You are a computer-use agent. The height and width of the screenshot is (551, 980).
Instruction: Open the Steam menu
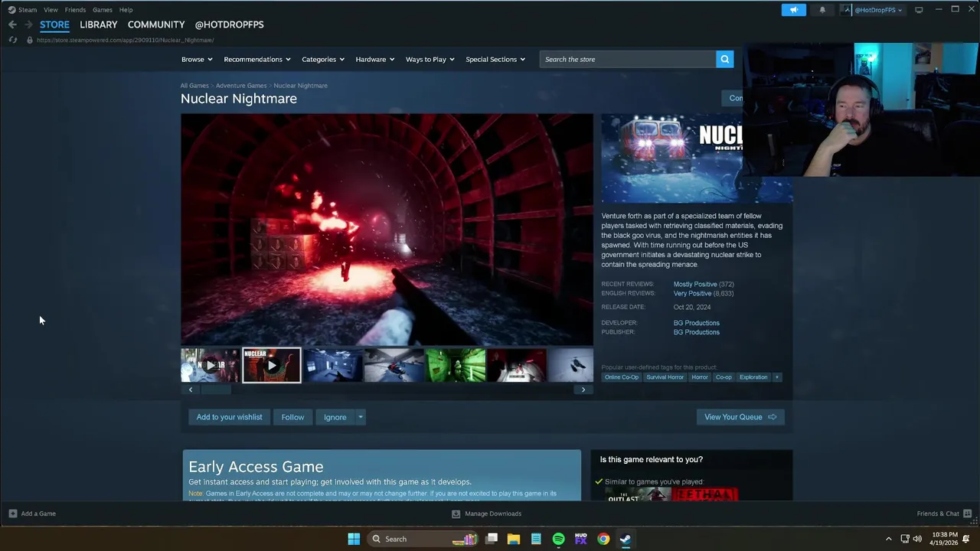pos(28,10)
